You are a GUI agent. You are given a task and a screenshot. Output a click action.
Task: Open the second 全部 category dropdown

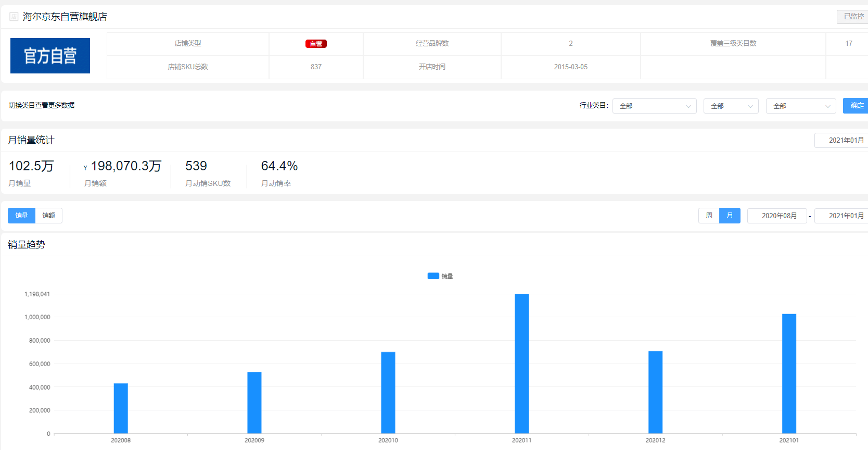click(731, 106)
